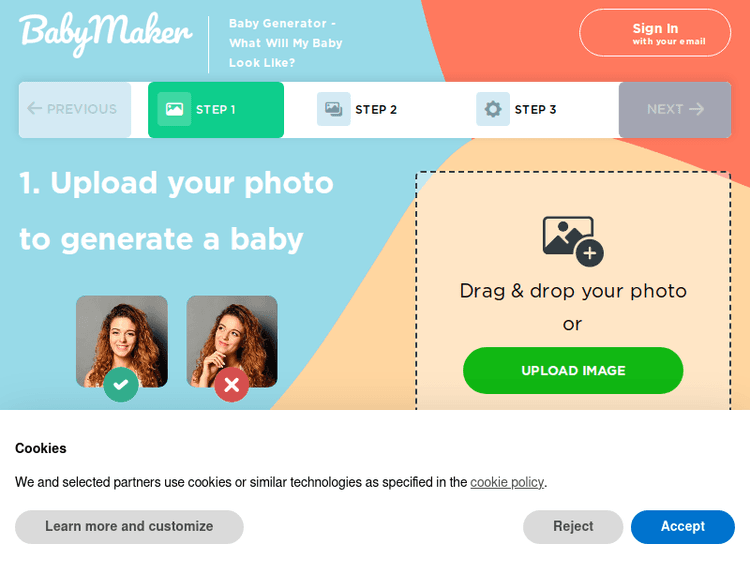Click the right arrow beside Next
The image size is (750, 563).
[696, 109]
